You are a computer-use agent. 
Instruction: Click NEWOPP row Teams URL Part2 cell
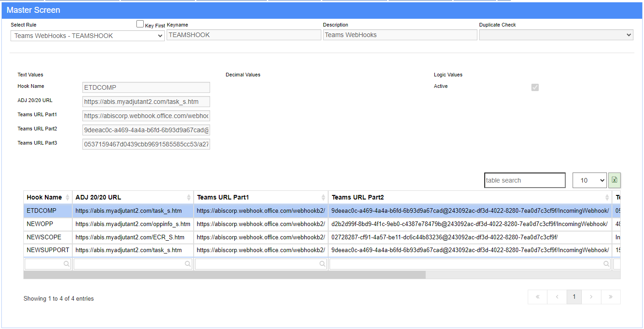tap(470, 224)
